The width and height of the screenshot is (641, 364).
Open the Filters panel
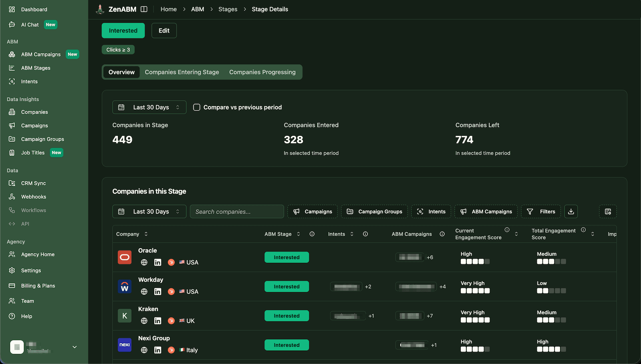point(541,211)
